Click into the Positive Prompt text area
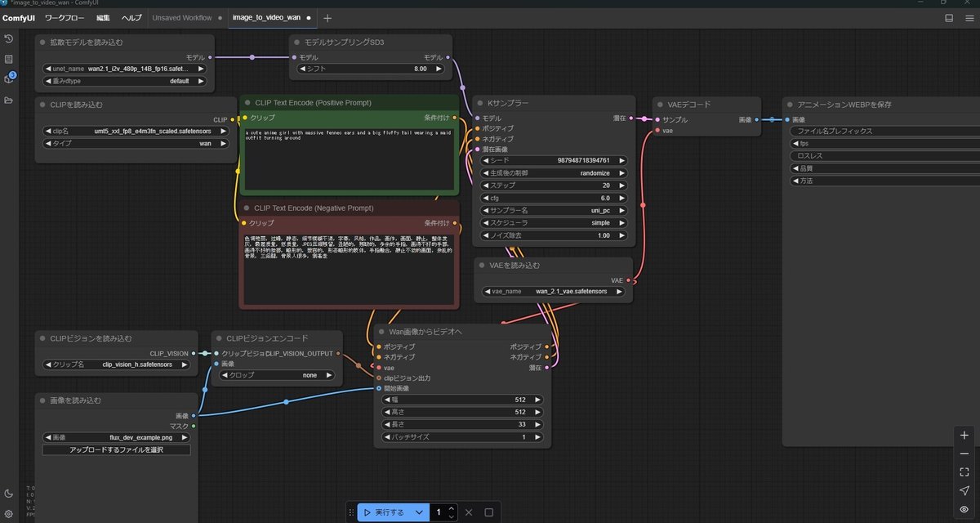 click(x=348, y=162)
